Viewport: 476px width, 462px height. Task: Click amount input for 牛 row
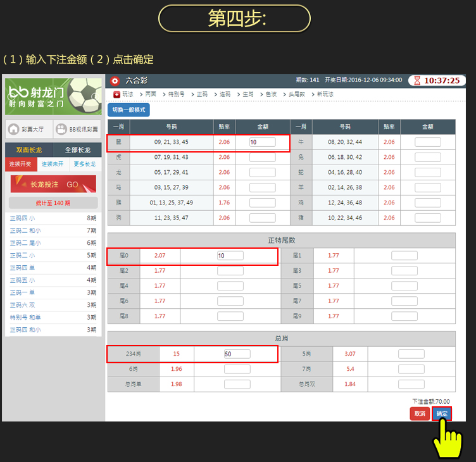coord(428,142)
